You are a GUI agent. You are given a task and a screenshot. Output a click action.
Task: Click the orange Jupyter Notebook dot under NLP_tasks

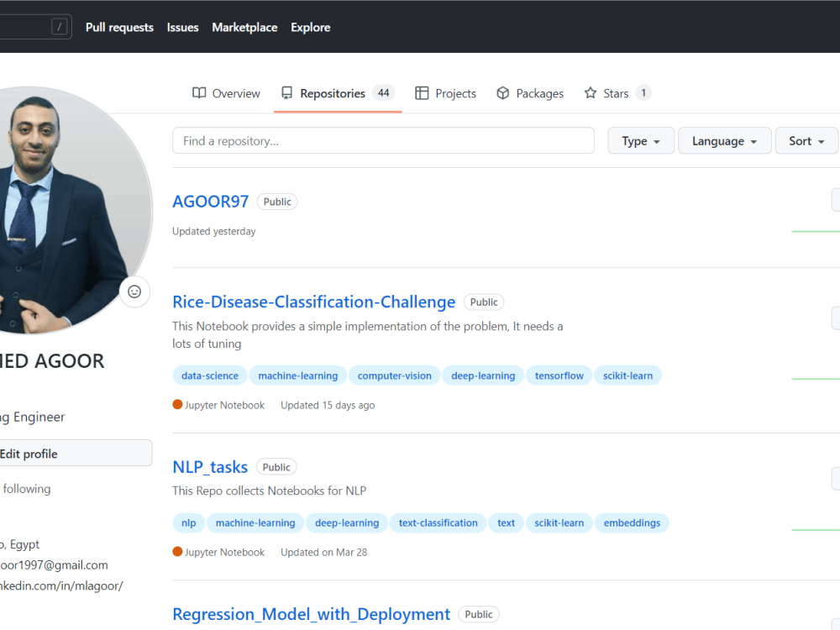(x=176, y=552)
